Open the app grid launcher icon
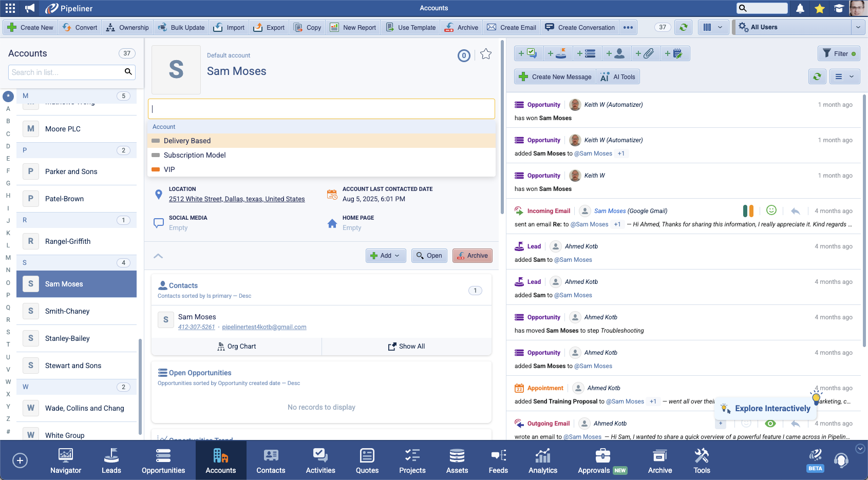Image resolution: width=868 pixels, height=480 pixels. pos(10,8)
